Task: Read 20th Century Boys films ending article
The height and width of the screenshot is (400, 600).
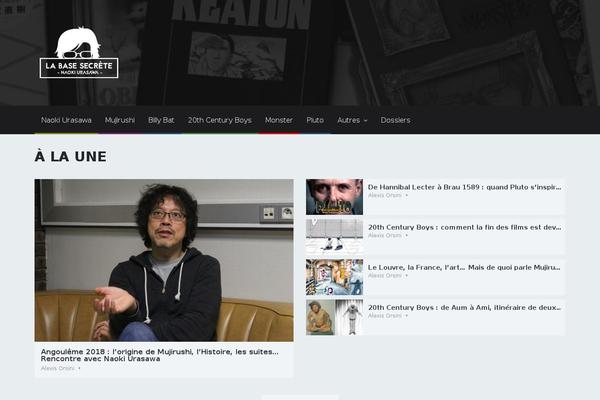Action: tap(464, 227)
